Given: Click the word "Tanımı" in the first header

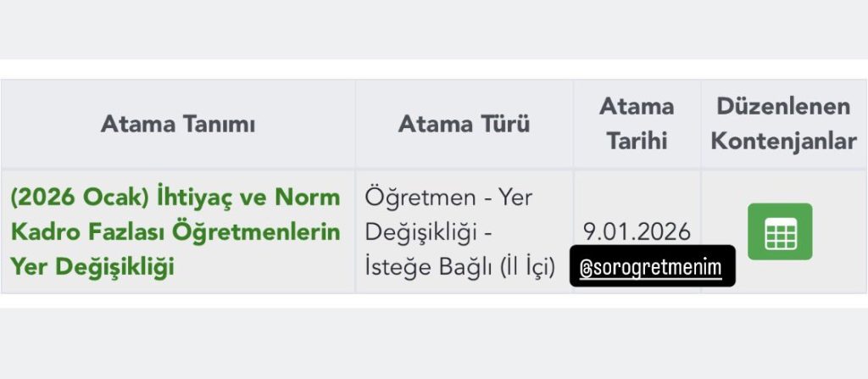Looking at the screenshot, I should point(216,125).
